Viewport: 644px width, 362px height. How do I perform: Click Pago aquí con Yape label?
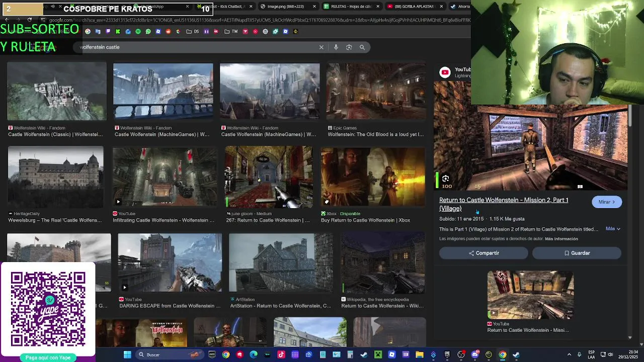[48, 357]
